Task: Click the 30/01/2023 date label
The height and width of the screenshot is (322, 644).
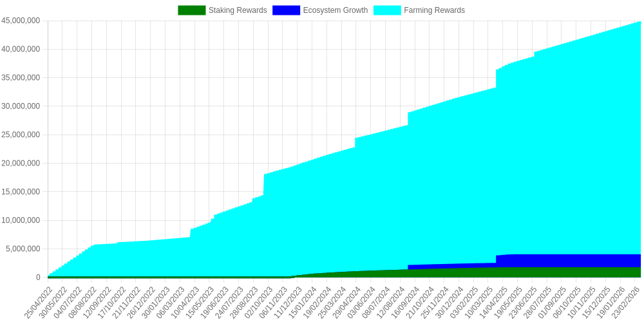Action: [155, 303]
